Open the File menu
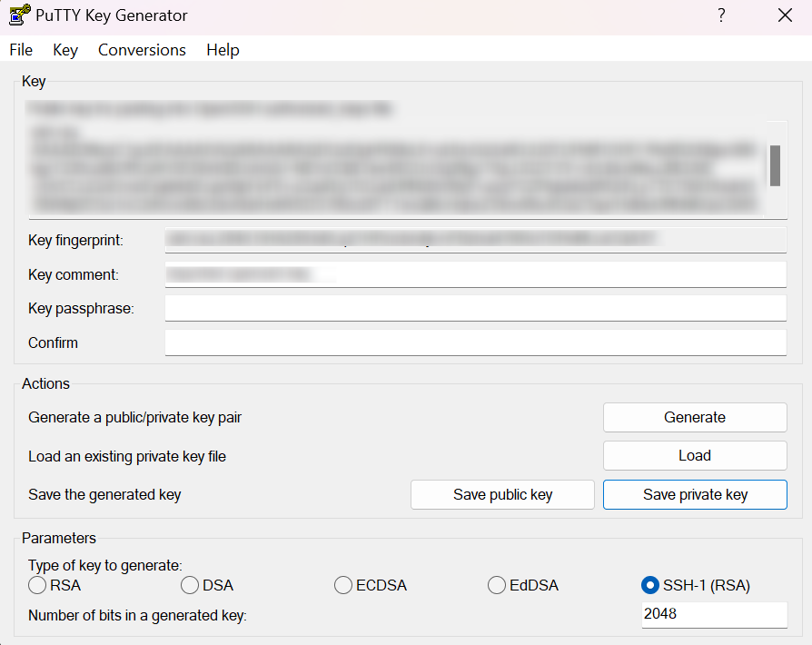812x645 pixels. pos(21,50)
